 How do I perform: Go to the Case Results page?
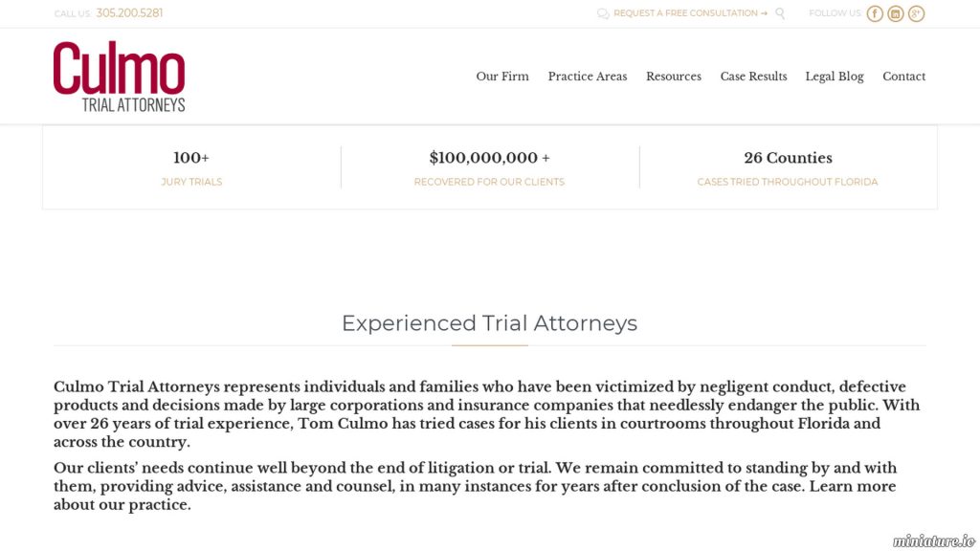754,77
